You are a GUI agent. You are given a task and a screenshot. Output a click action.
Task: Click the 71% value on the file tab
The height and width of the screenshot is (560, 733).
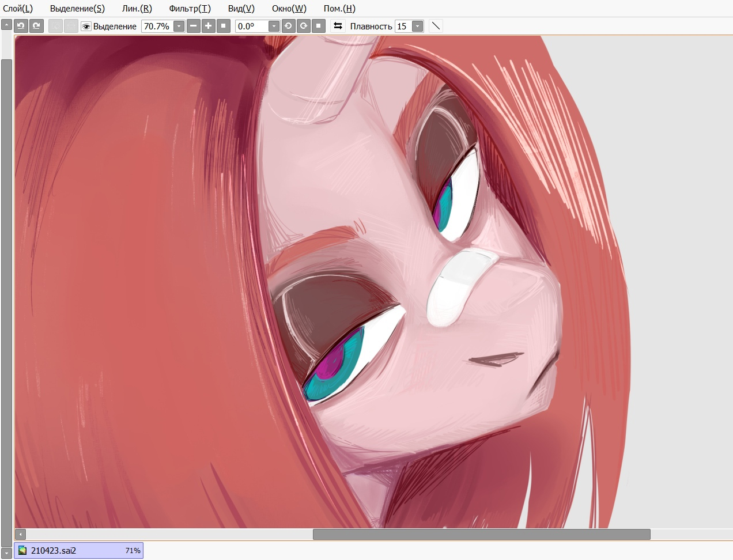[x=133, y=551]
